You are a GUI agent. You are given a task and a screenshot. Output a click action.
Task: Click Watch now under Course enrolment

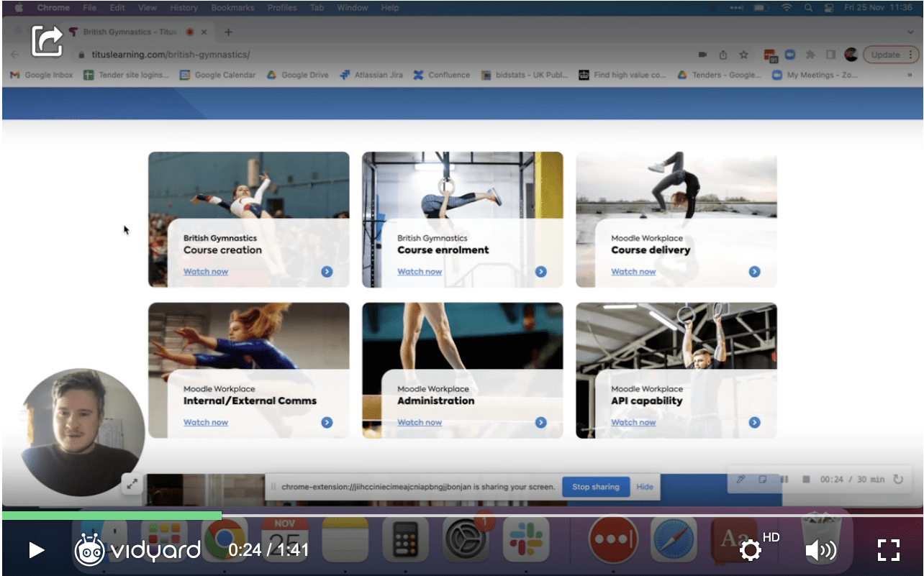tap(420, 272)
